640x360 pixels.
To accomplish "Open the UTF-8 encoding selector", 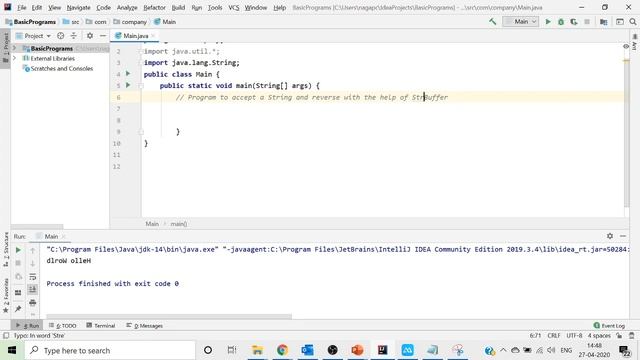I will point(574,336).
